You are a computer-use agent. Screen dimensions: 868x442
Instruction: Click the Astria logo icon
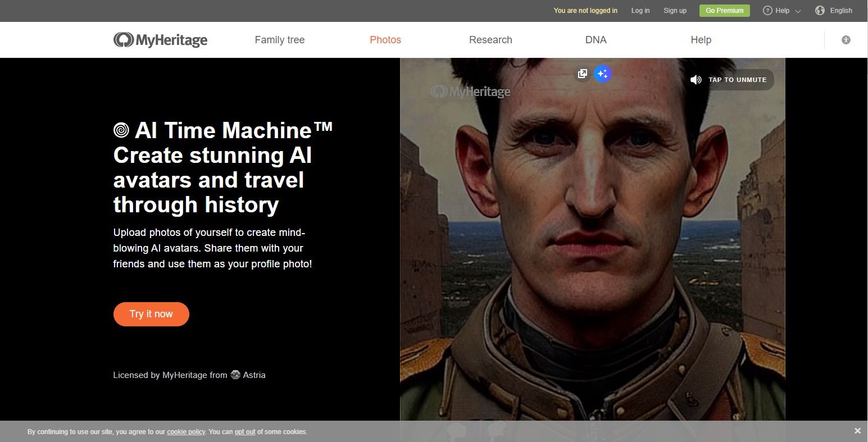click(x=235, y=375)
